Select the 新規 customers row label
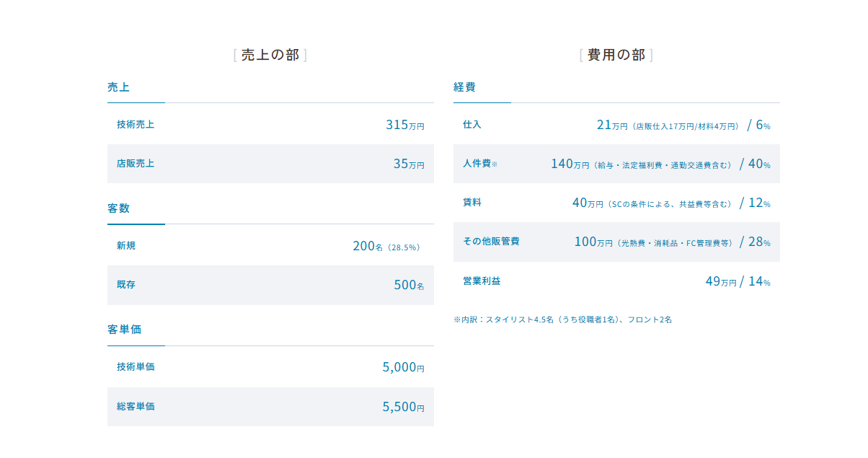This screenshot has width=868, height=458. [x=126, y=246]
